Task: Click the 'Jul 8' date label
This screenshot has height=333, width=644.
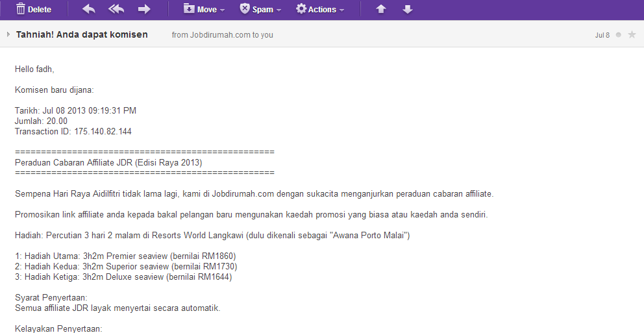Action: click(x=602, y=35)
